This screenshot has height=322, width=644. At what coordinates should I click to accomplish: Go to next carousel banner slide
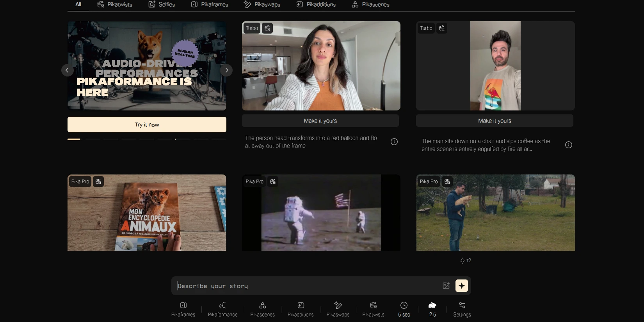tap(226, 70)
